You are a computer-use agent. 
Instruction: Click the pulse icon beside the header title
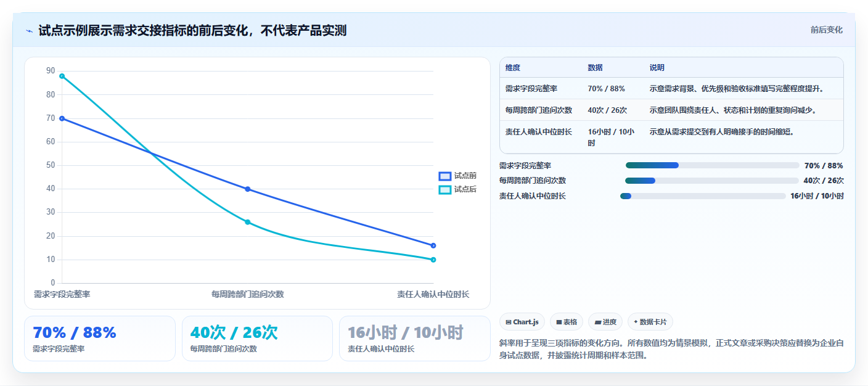pos(29,31)
